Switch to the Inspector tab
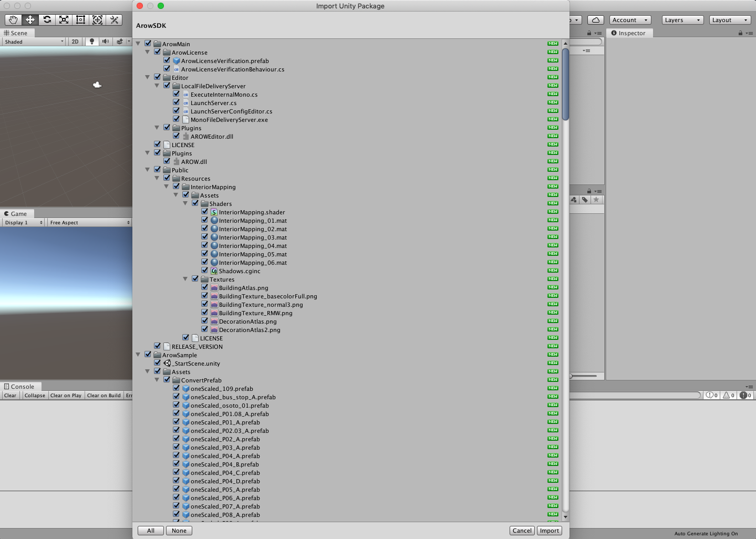 click(x=628, y=33)
